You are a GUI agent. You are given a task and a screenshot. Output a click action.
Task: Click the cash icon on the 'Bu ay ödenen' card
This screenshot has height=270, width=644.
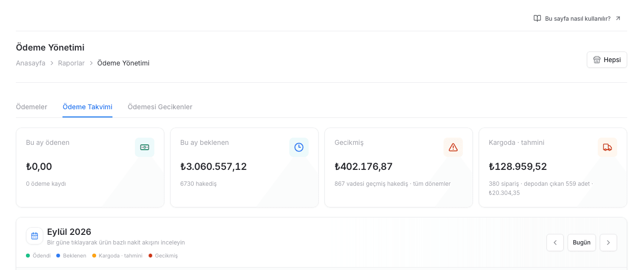[145, 147]
